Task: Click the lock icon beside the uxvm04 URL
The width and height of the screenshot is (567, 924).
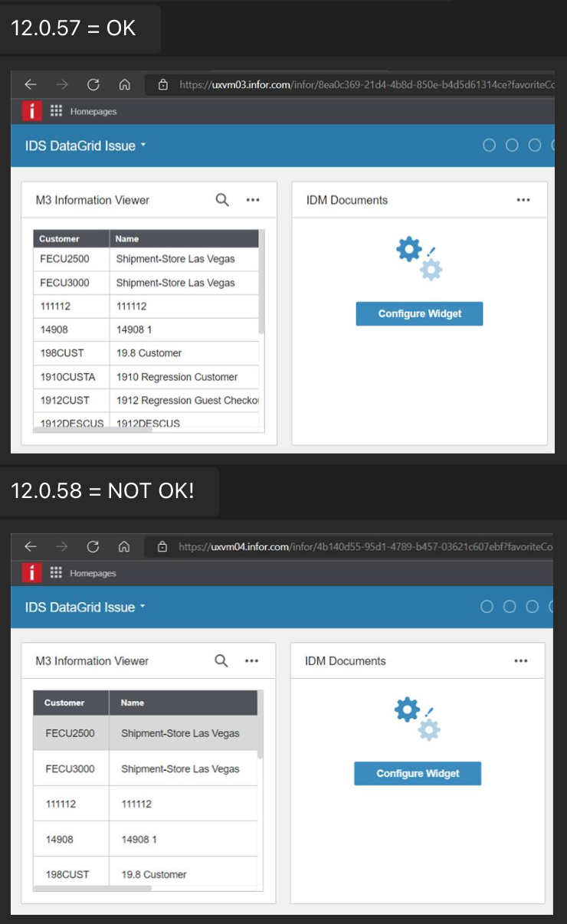Action: click(162, 546)
